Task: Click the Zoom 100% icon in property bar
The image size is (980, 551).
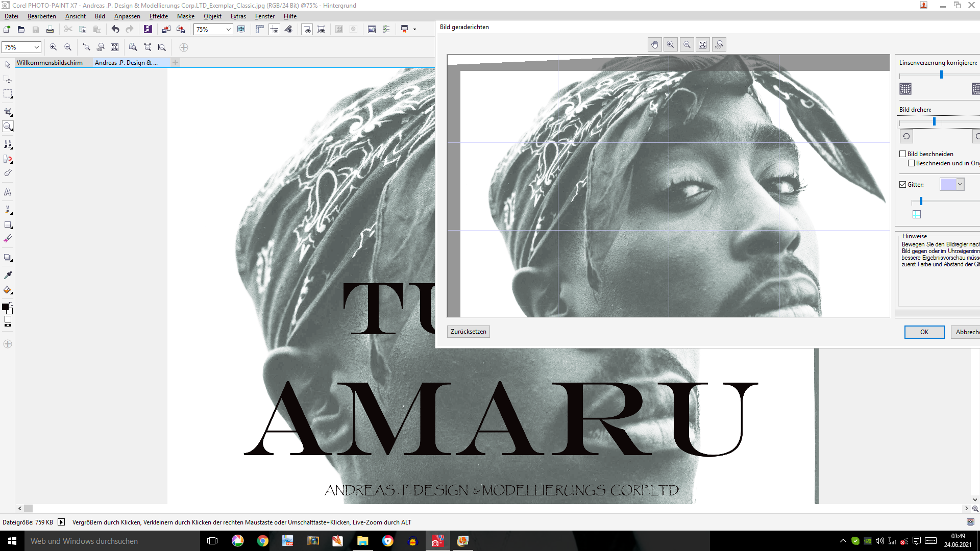Action: point(101,47)
